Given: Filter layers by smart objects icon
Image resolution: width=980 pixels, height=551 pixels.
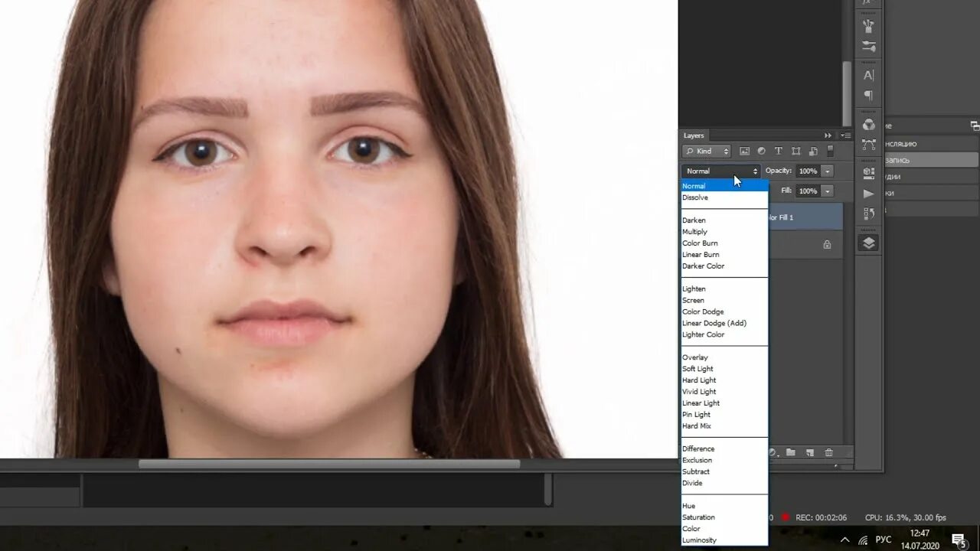Looking at the screenshot, I should (813, 152).
